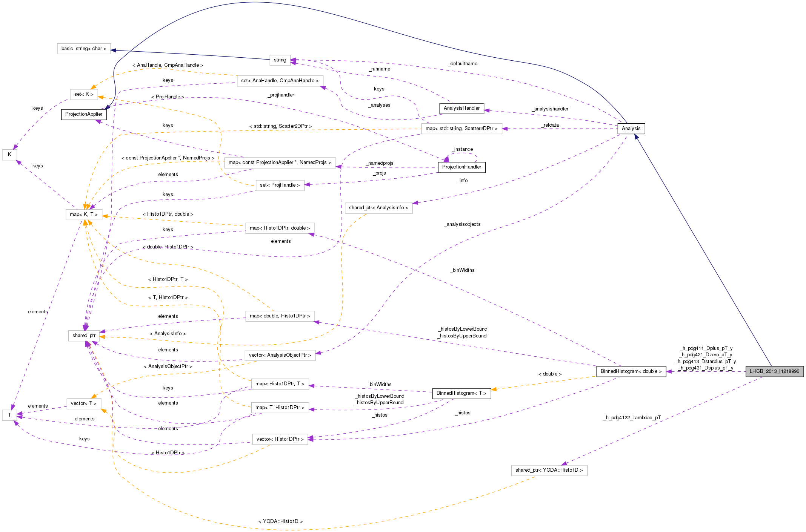This screenshot has width=806, height=532.
Task: Go to ProjectionApplier class node
Action: pos(84,114)
